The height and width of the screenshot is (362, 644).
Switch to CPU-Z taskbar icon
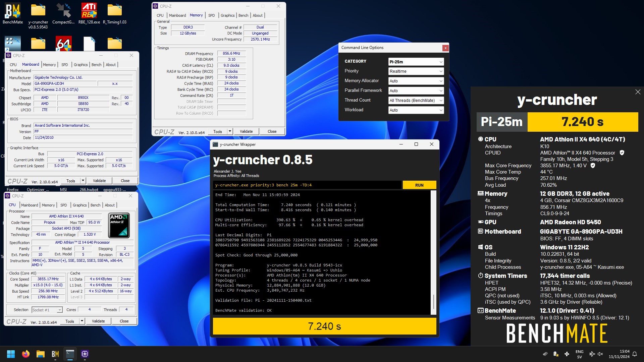tap(85, 354)
